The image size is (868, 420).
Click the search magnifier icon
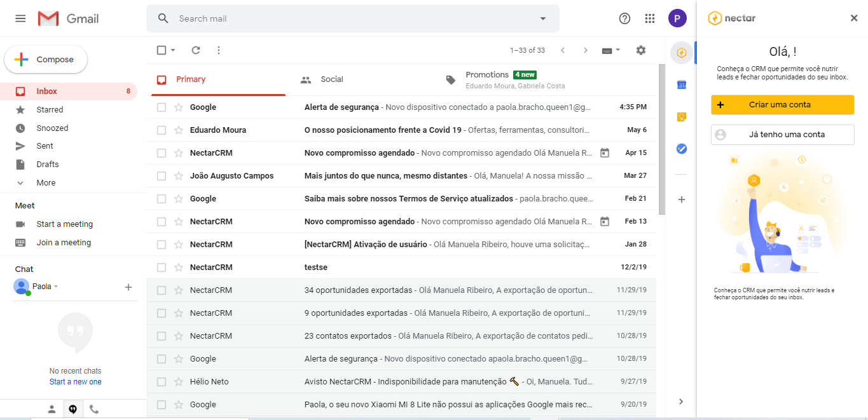click(x=163, y=18)
